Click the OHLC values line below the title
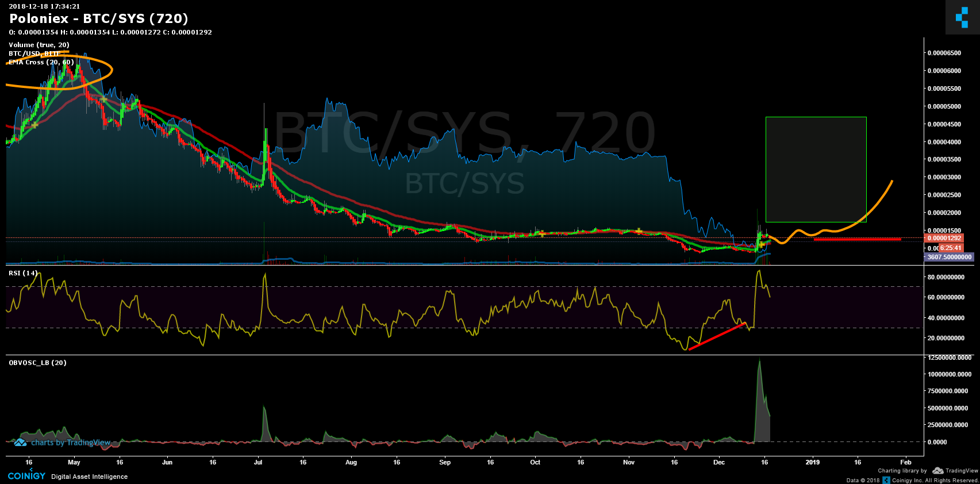 [110, 32]
